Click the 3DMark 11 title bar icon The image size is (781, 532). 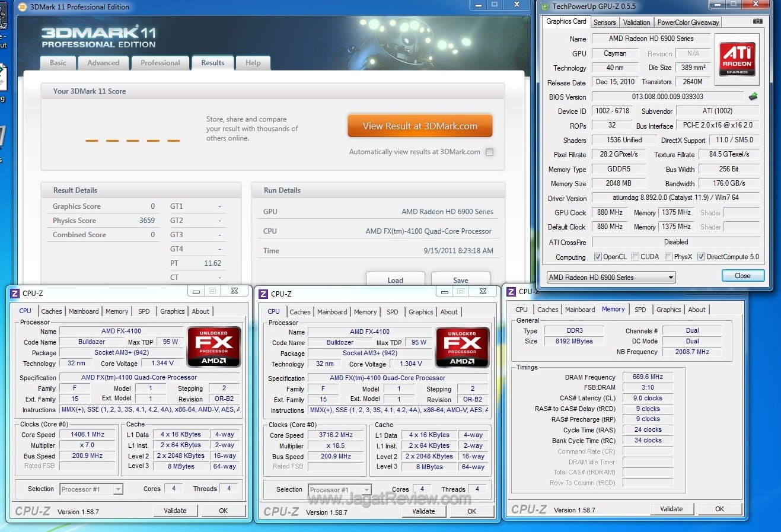pyautogui.click(x=23, y=7)
